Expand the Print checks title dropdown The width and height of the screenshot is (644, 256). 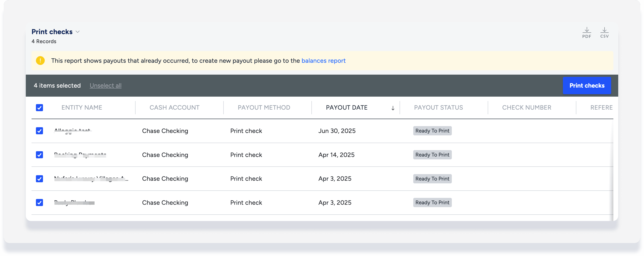tap(78, 32)
